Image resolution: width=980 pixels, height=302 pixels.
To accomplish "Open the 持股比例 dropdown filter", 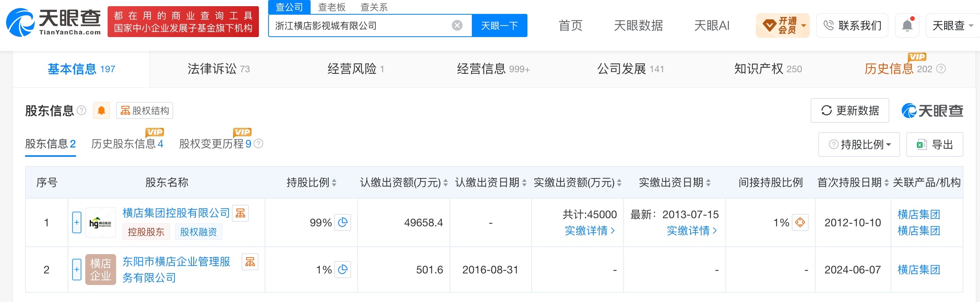I will point(859,144).
